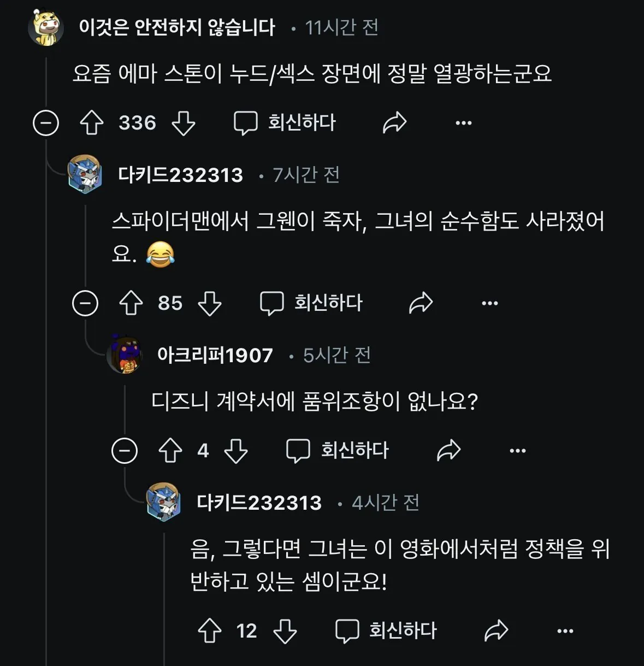Downvote the 85-vote comment
644x666 pixels.
[210, 303]
